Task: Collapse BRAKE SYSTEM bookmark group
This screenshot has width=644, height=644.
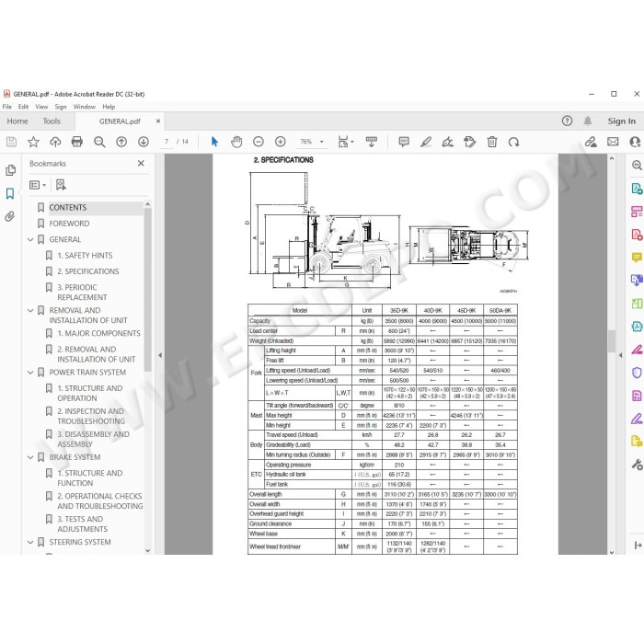Action: tap(30, 457)
